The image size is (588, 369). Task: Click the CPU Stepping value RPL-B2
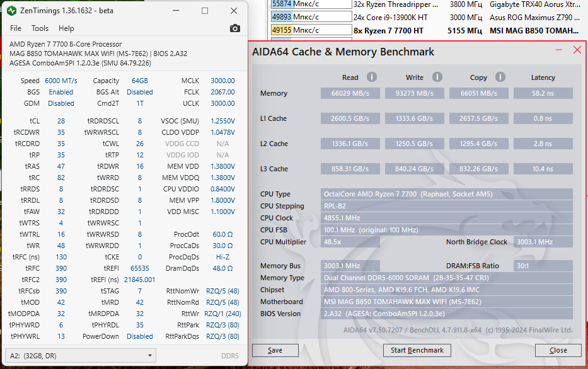[x=447, y=206]
